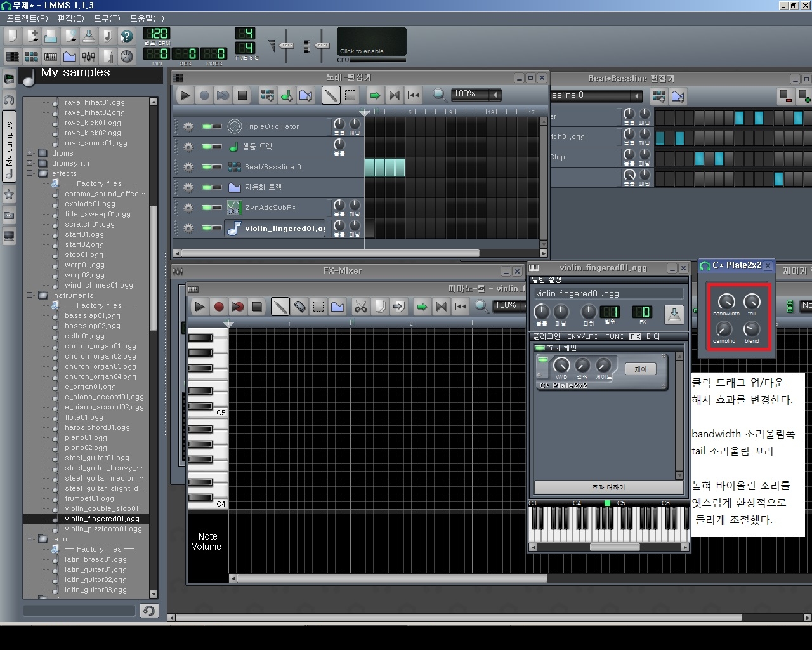
Task: Save instrument preset in violin_fingered01 window
Action: 674,314
